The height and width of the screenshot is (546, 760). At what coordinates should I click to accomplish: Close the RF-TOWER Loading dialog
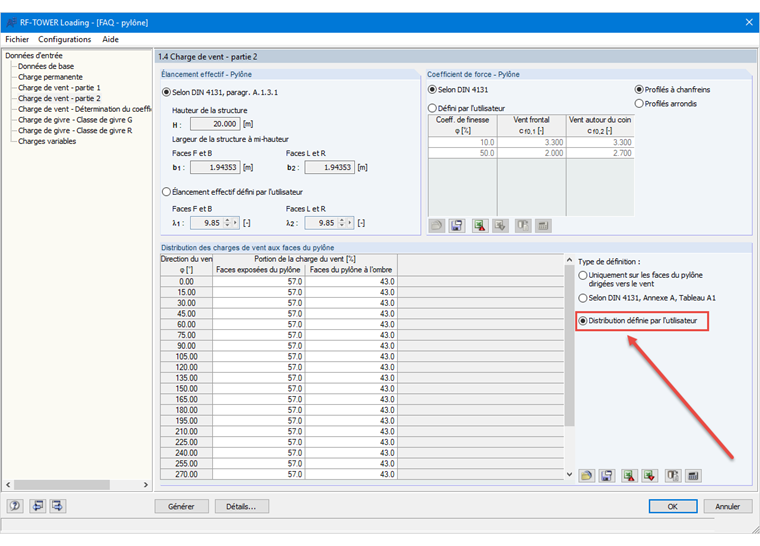click(x=749, y=22)
